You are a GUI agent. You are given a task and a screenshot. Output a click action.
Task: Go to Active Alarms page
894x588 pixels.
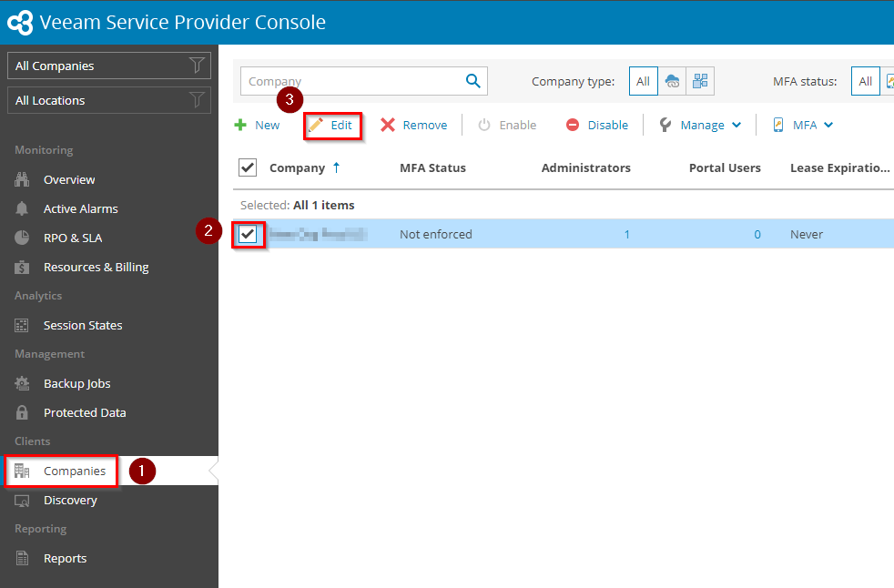point(80,208)
